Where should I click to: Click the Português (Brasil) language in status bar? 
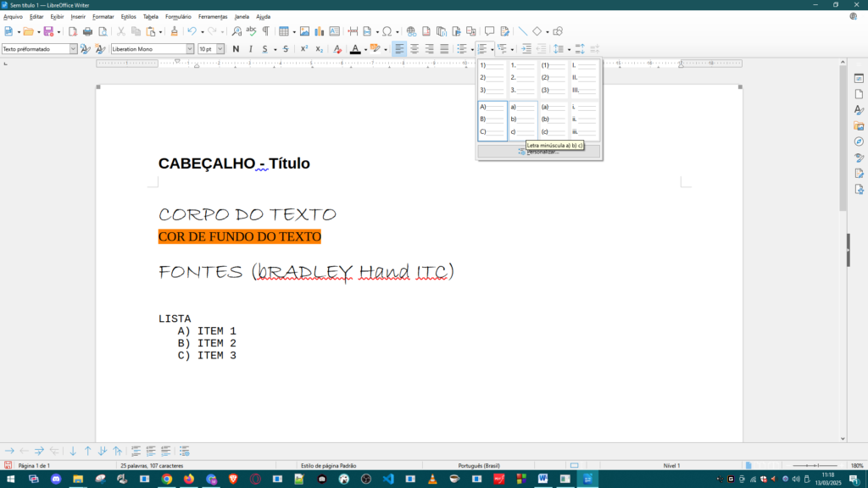[x=478, y=466]
